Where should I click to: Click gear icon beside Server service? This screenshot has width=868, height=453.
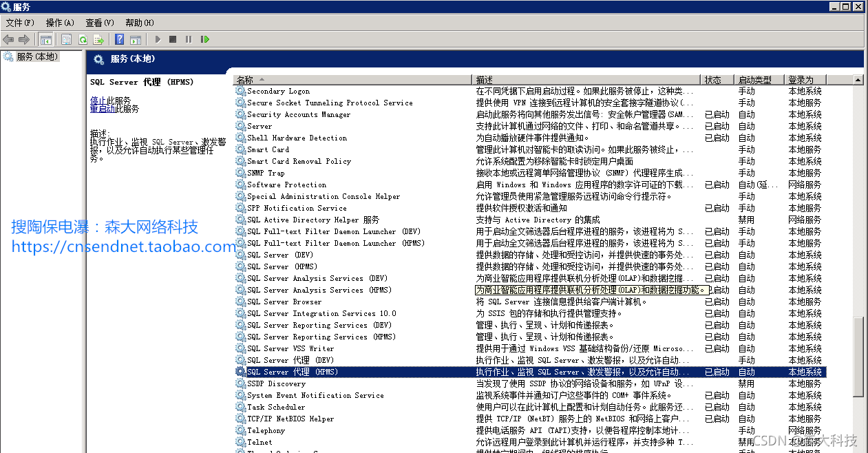(x=240, y=126)
